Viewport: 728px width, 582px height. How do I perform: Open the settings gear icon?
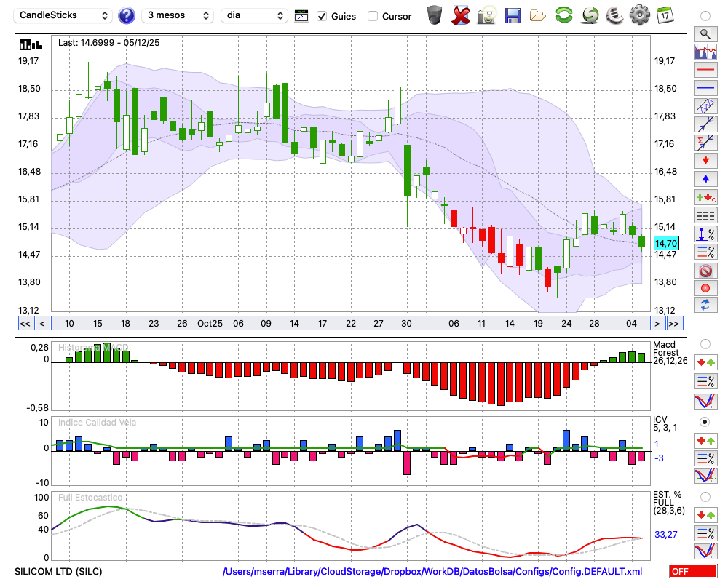tap(639, 15)
